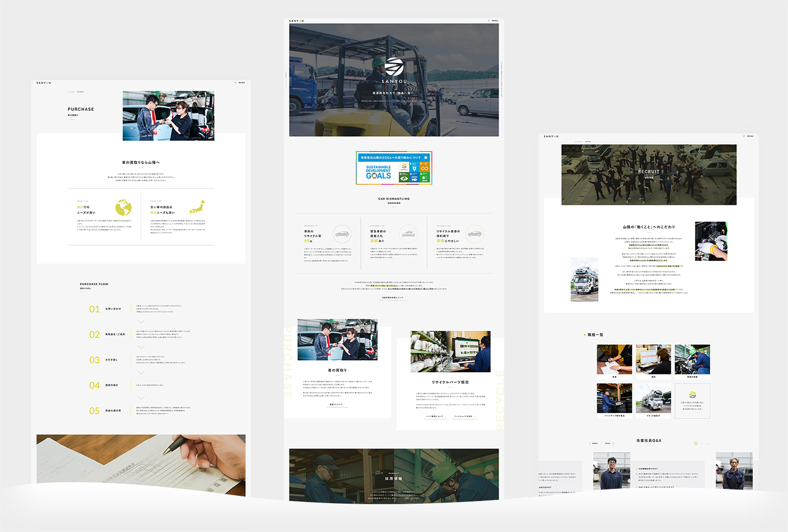Open the Sustainable Development Goals banner
This screenshot has height=532, width=788.
click(x=394, y=168)
